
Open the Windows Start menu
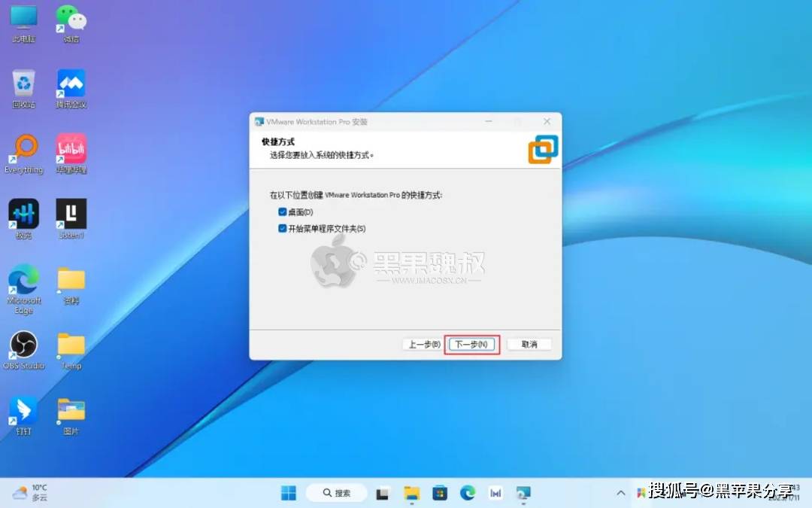click(x=289, y=492)
